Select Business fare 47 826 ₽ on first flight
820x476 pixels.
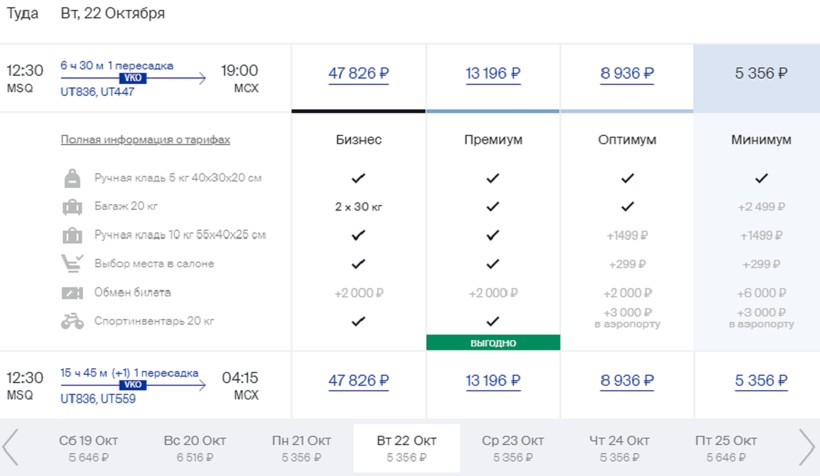[358, 73]
